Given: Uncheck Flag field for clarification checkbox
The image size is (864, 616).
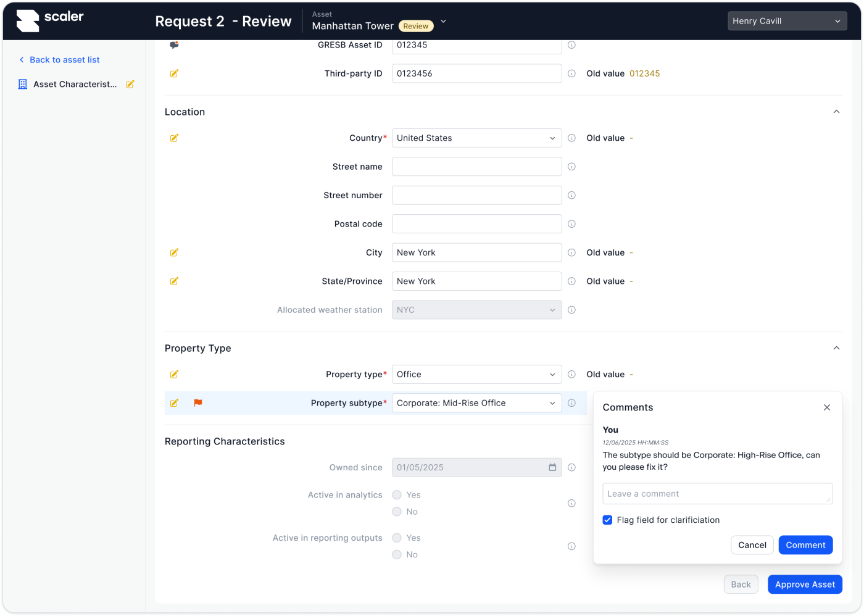Looking at the screenshot, I should pyautogui.click(x=607, y=520).
